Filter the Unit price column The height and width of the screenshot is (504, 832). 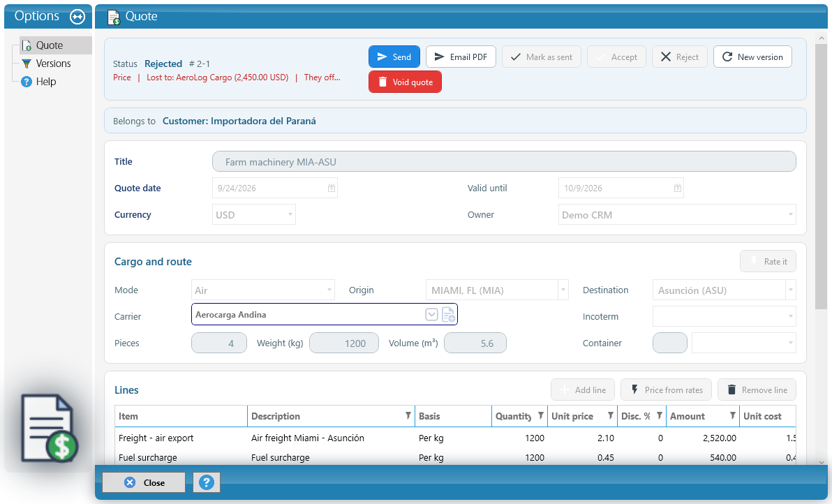tap(611, 416)
